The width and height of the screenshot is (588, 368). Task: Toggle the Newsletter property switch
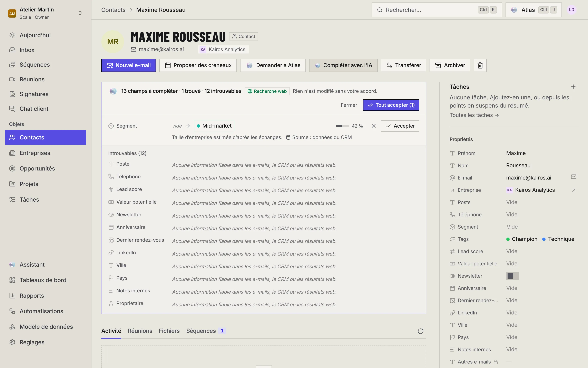[513, 276]
